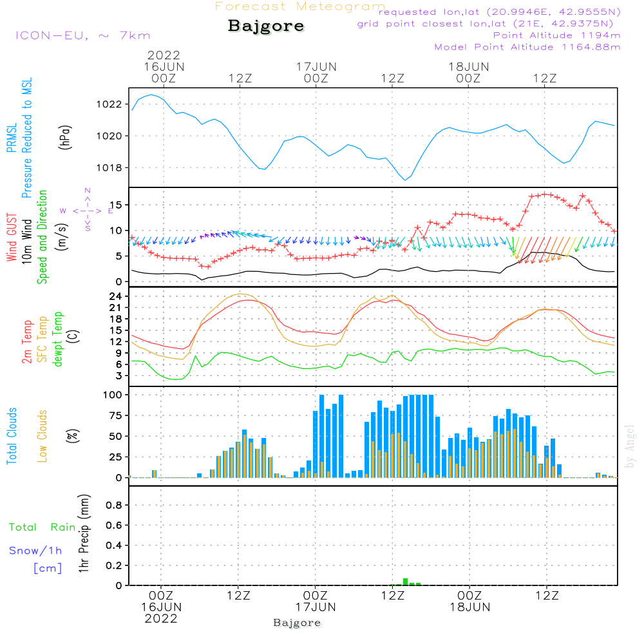The image size is (644, 644).
Task: Click the 100 cloud percent axis value
Action: 113,395
